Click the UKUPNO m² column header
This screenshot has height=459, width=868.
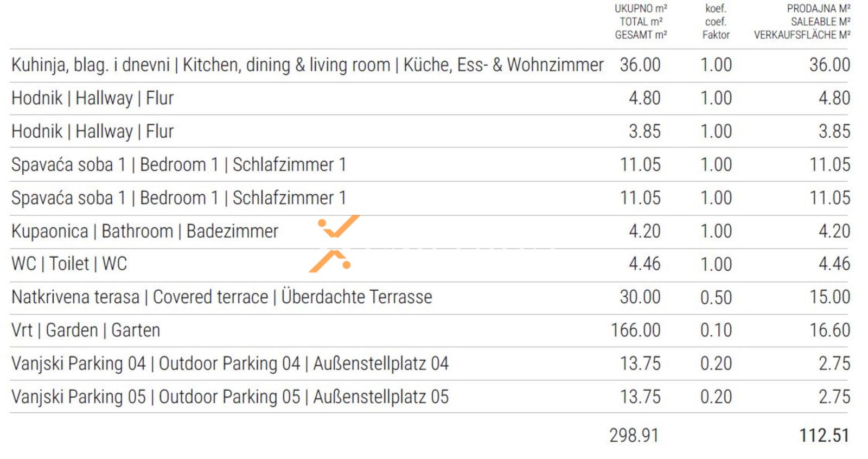click(x=641, y=22)
